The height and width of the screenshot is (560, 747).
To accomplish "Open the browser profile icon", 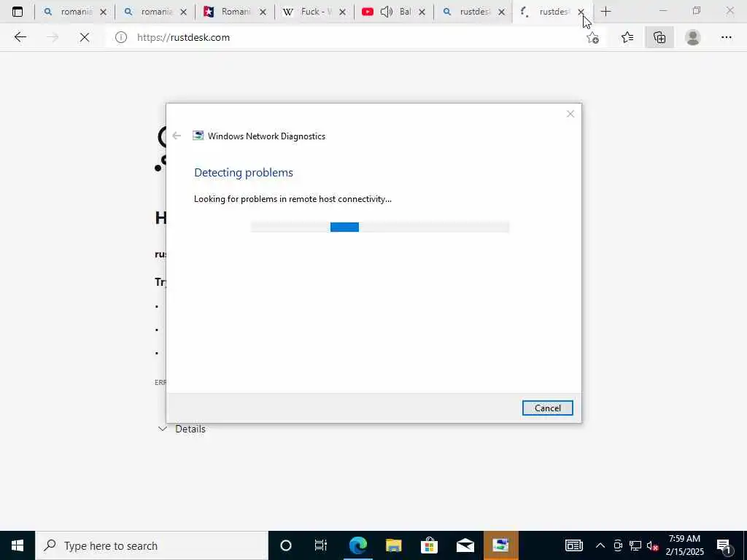I will coord(693,37).
